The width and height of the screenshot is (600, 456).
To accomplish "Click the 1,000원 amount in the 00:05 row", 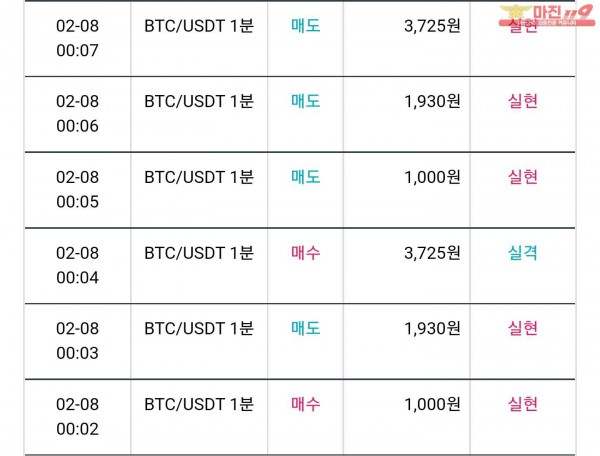I will click(432, 177).
